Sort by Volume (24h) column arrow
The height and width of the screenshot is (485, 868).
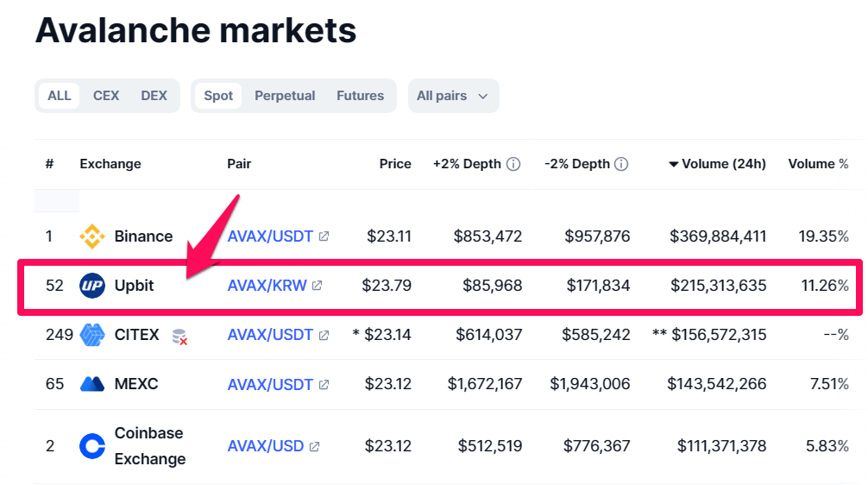[x=674, y=164]
